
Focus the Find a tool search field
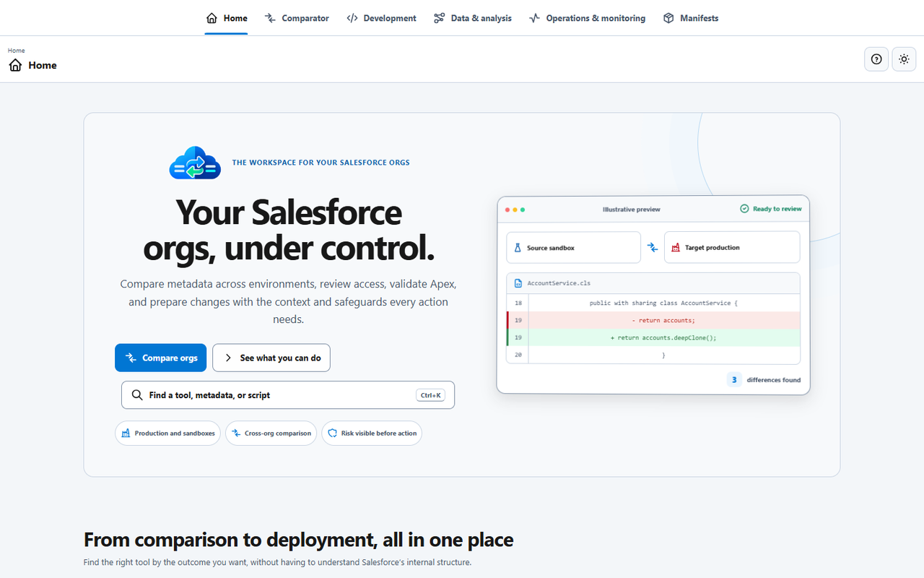[288, 395]
